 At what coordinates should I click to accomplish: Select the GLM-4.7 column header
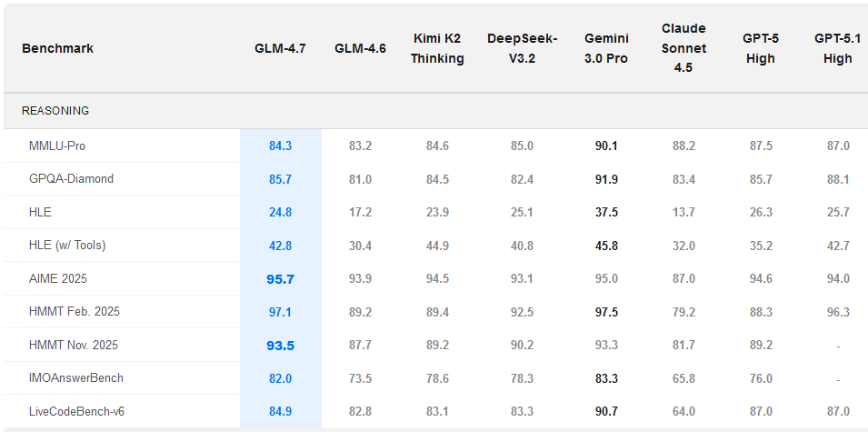click(280, 48)
